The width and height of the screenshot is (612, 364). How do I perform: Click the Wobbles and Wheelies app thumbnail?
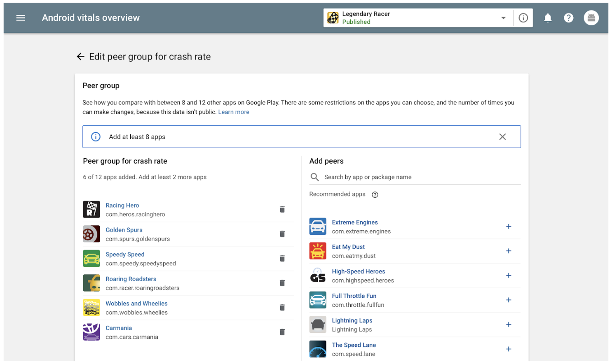tap(91, 308)
